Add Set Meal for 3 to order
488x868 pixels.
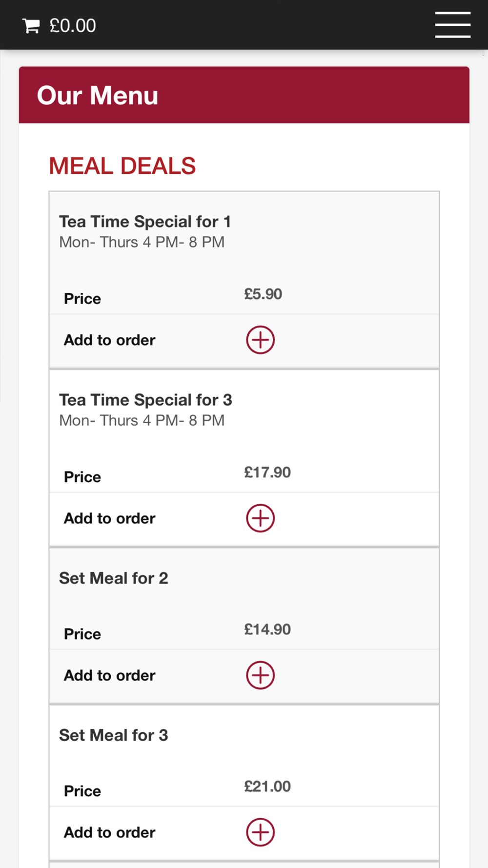[260, 832]
